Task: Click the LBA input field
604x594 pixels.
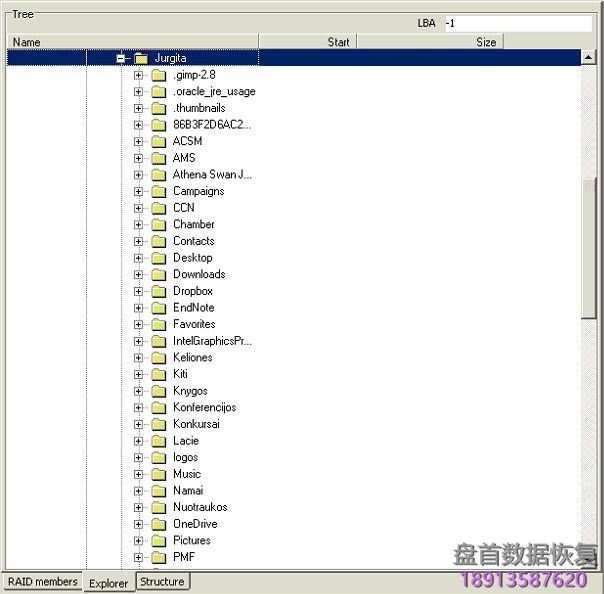Action: [x=517, y=23]
